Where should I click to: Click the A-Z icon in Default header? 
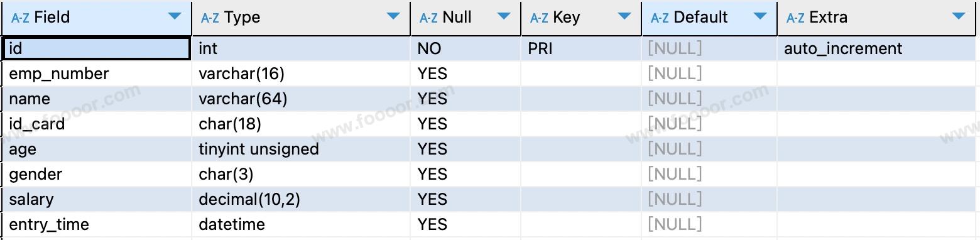660,18
